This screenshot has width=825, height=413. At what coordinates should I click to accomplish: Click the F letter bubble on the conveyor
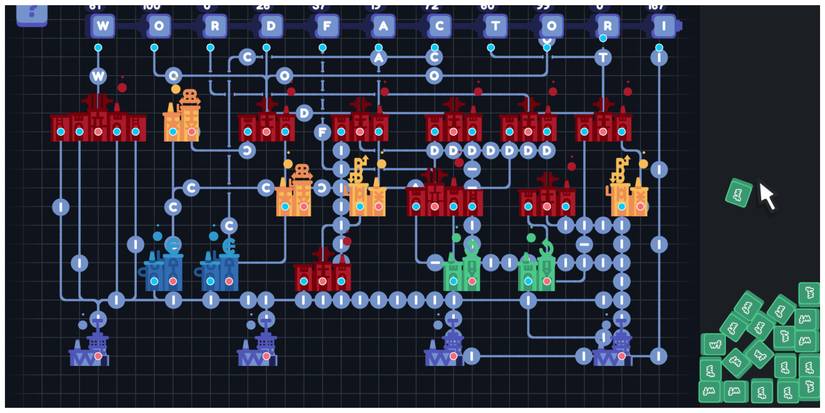[x=322, y=131]
